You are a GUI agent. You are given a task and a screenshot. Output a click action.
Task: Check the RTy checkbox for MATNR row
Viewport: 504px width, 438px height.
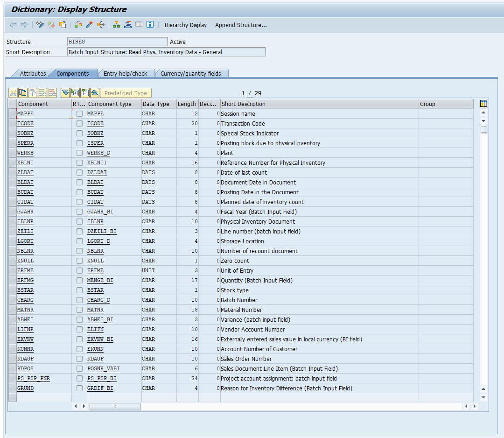(80, 310)
